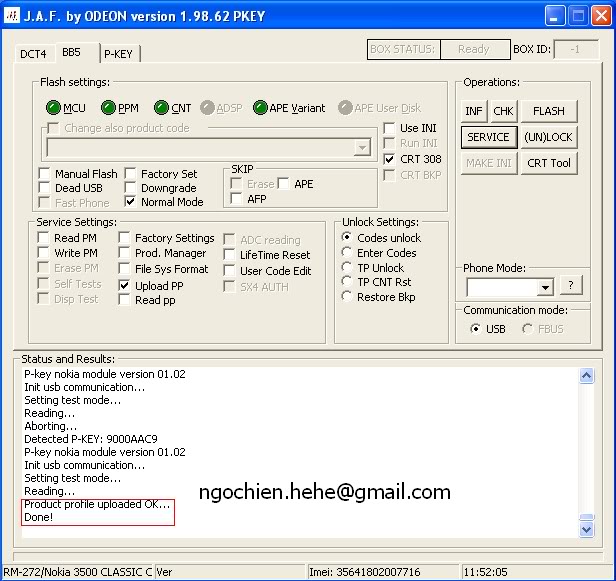Viewport: 616px width, 581px height.
Task: Enable the Manual Flash checkbox
Action: coord(45,174)
